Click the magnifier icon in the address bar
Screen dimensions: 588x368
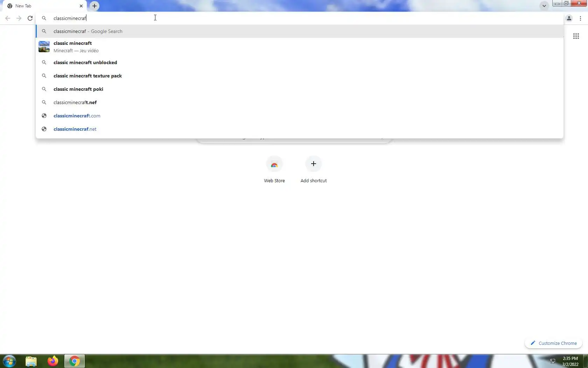pos(44,18)
